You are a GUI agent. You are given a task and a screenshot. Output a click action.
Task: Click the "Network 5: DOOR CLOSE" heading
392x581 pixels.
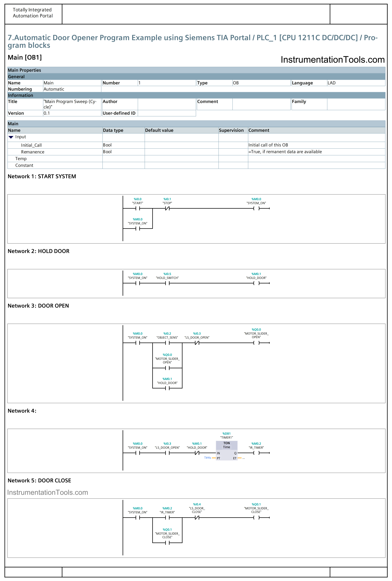point(39,480)
